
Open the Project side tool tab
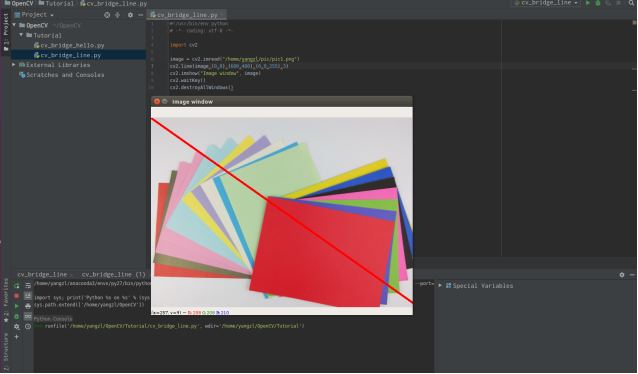(x=6, y=32)
